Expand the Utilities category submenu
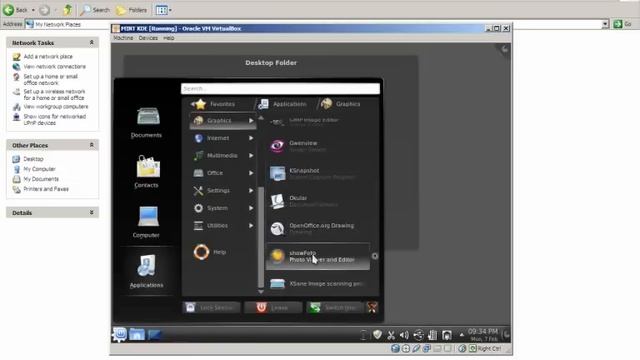The width and height of the screenshot is (640, 360). pos(223,226)
